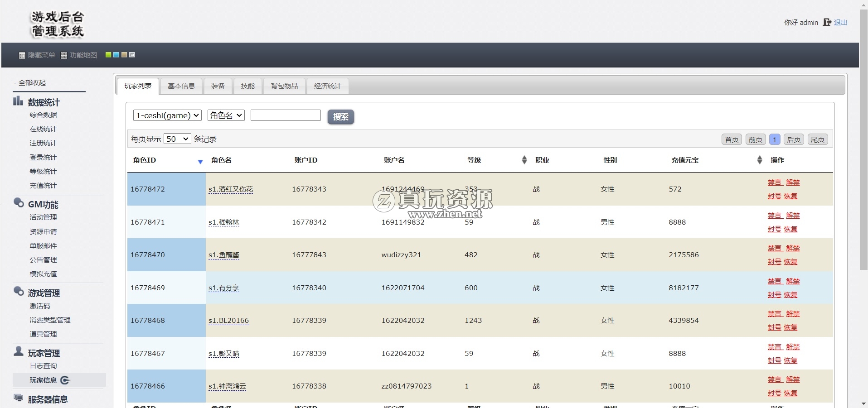This screenshot has width=868, height=408.
Task: Open 等级统计 in the sidebar
Action: click(43, 172)
